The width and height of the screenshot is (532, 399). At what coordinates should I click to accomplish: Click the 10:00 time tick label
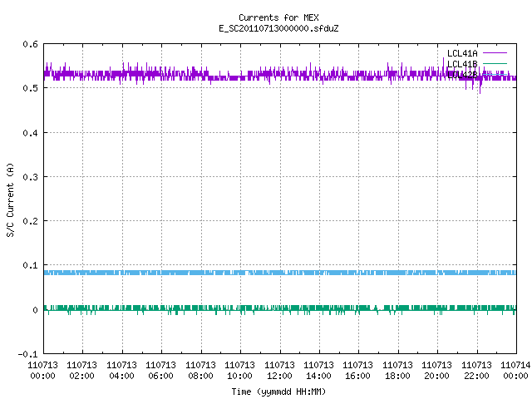pos(239,376)
